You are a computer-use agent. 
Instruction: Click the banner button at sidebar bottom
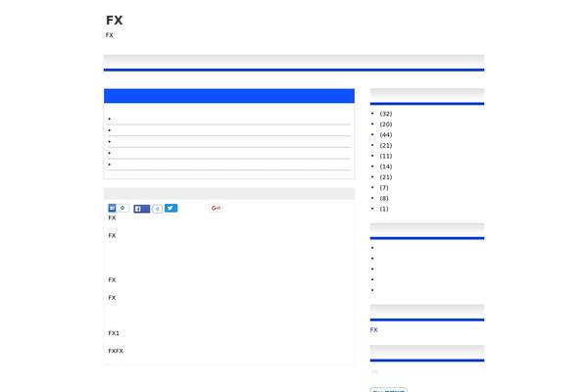[388, 390]
